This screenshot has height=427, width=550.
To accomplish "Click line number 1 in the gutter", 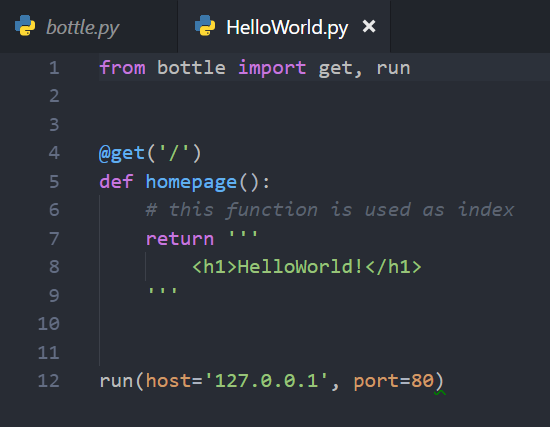I will pyautogui.click(x=54, y=68).
